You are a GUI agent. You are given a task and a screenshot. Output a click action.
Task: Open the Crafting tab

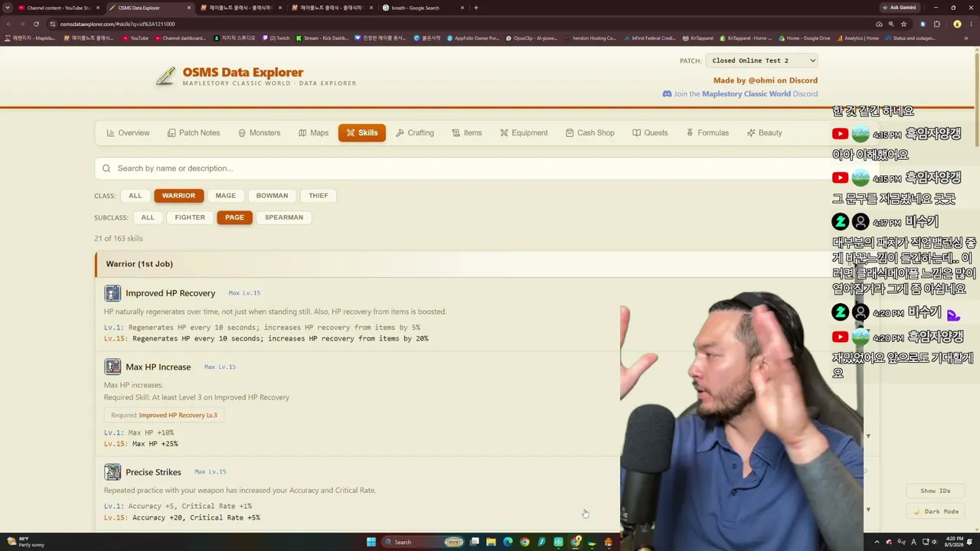[x=415, y=133]
